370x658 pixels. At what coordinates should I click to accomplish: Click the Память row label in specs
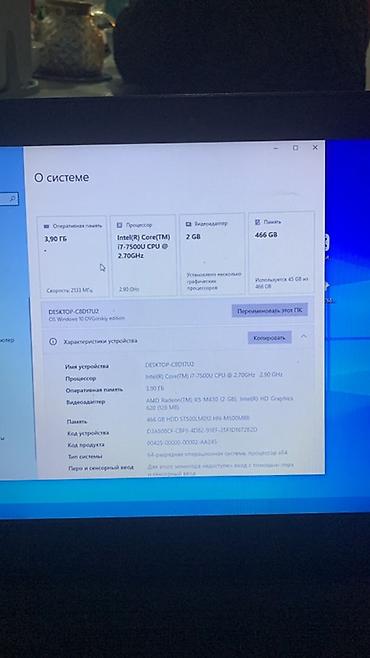point(77,422)
